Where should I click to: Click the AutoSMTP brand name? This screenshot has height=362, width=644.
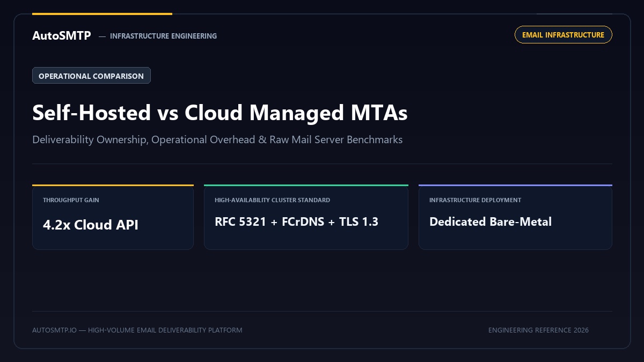pos(62,36)
